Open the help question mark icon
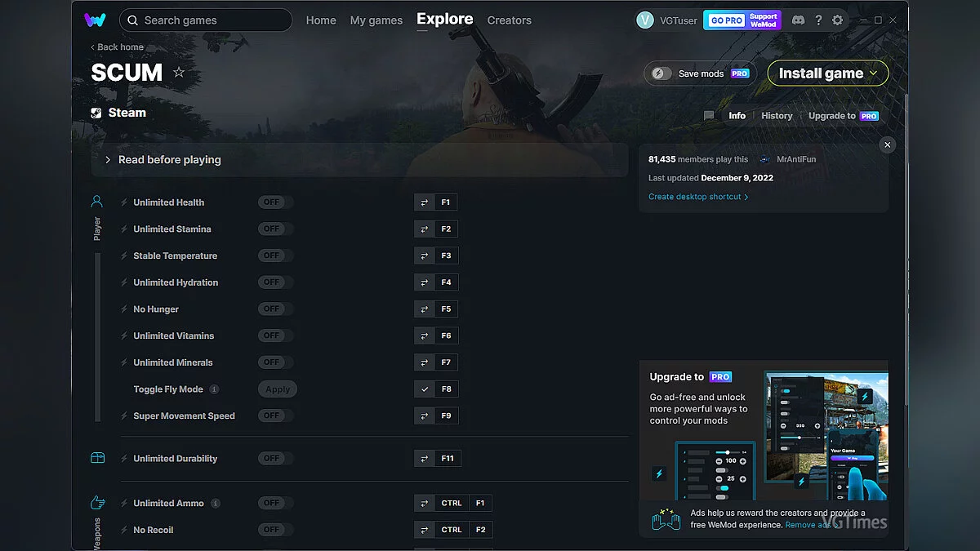The image size is (980, 551). (x=818, y=20)
